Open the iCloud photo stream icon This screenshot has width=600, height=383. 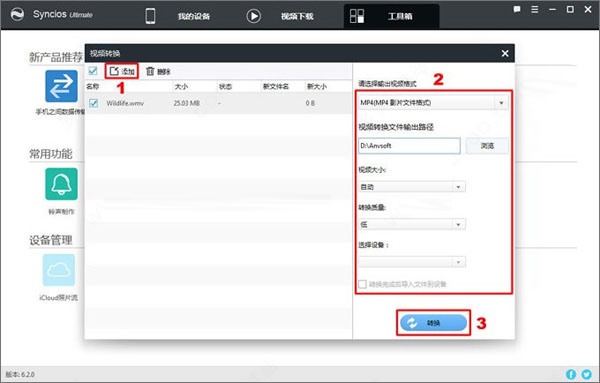coord(59,270)
